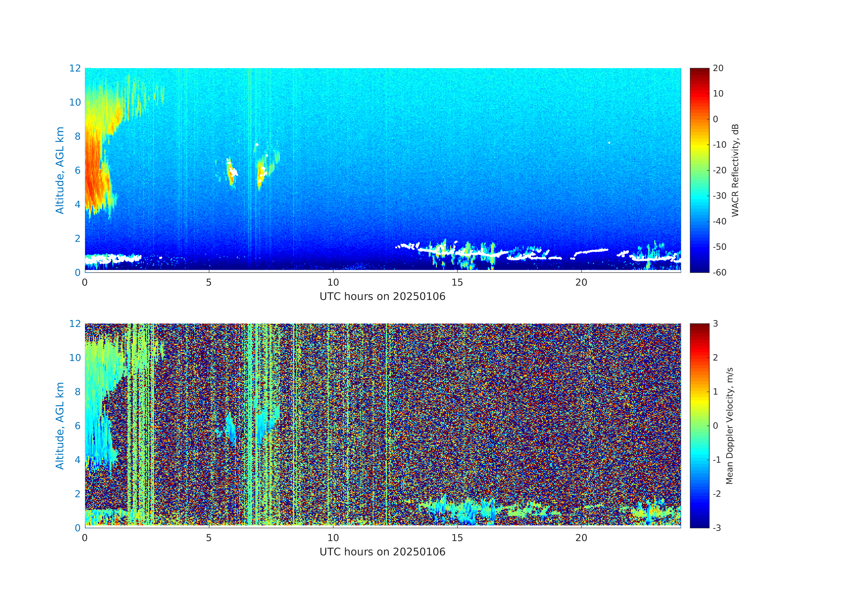The image size is (868, 596).
Task: Click the x-axis tick 20 of the reflectivity plot
Action: 581,282
